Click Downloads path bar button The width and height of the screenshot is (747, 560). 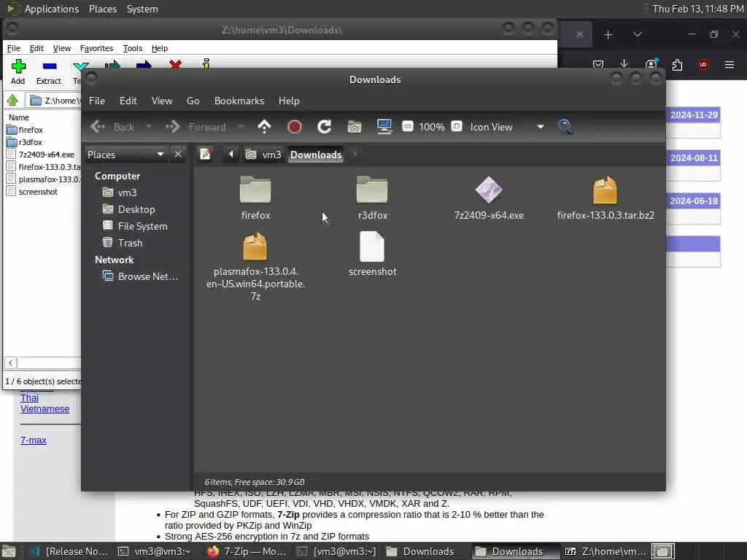(316, 155)
